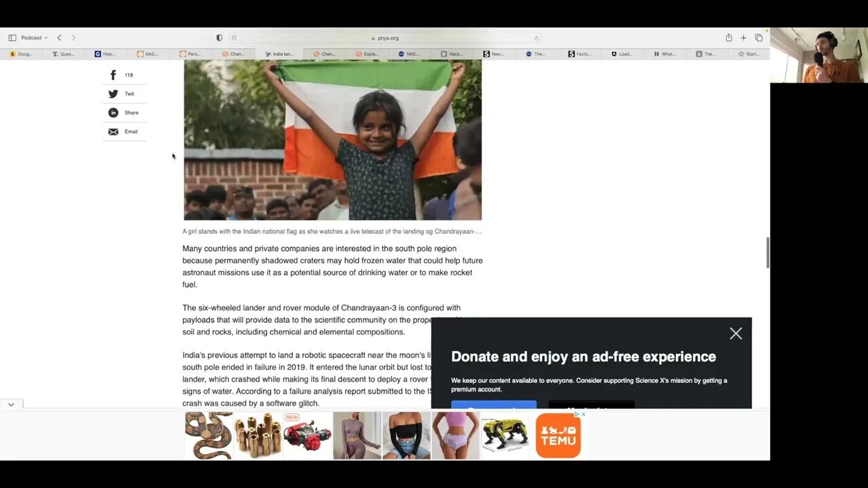This screenshot has width=868, height=488.
Task: Click the LinkedIn 'Share' label
Action: click(132, 113)
